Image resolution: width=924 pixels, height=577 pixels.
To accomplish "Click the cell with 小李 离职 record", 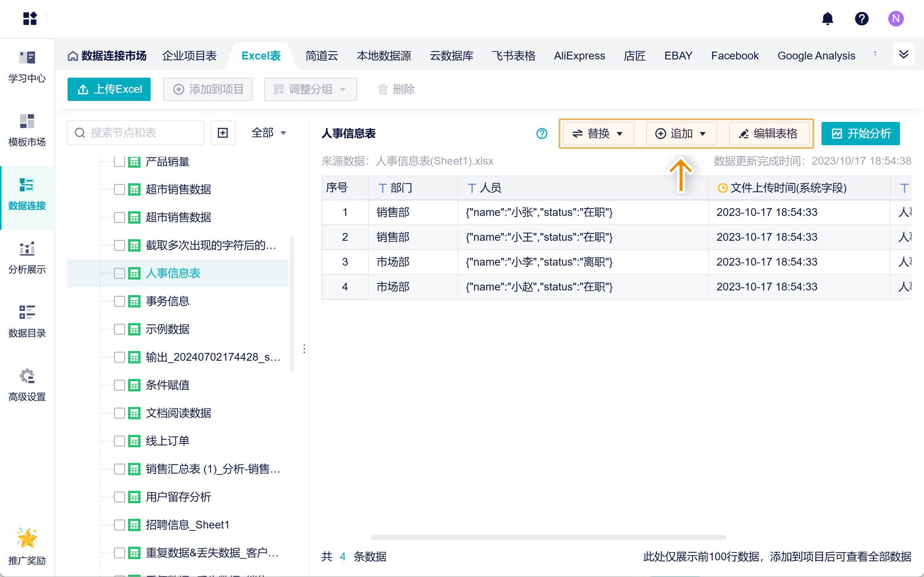I will click(x=583, y=262).
